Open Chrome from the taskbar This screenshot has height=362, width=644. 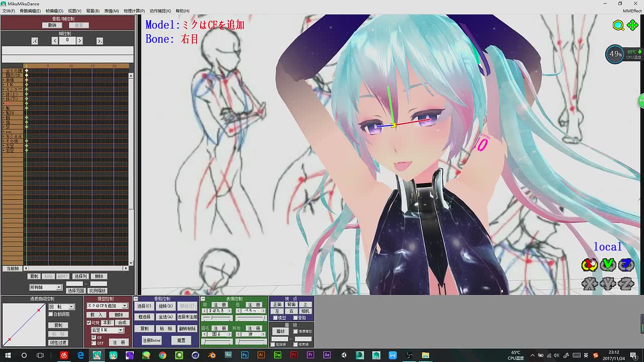(163, 355)
